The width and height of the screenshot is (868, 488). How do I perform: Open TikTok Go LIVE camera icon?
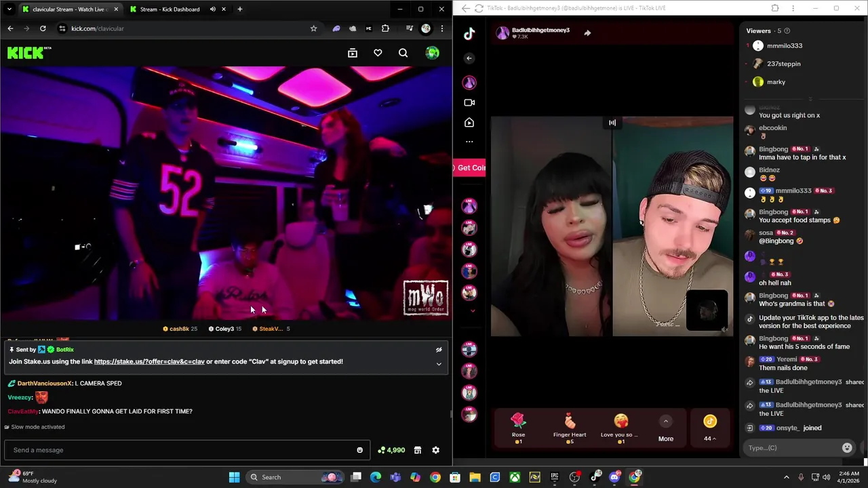pyautogui.click(x=469, y=102)
